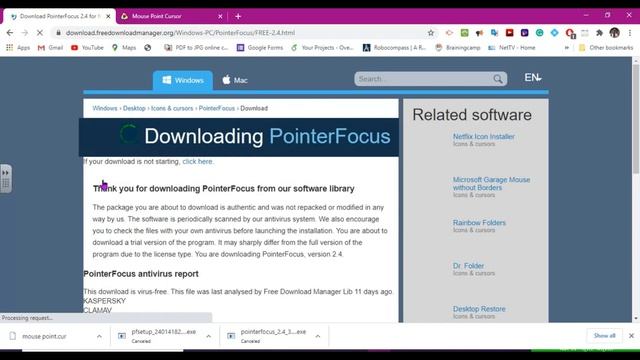Go to the PointerFocus breadcrumb
Image resolution: width=640 pixels, height=360 pixels.
217,108
